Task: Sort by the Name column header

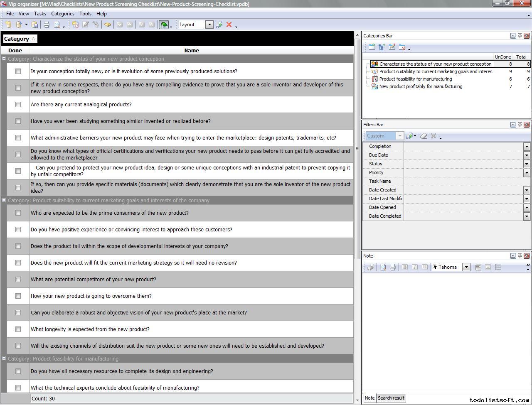Action: coord(192,50)
